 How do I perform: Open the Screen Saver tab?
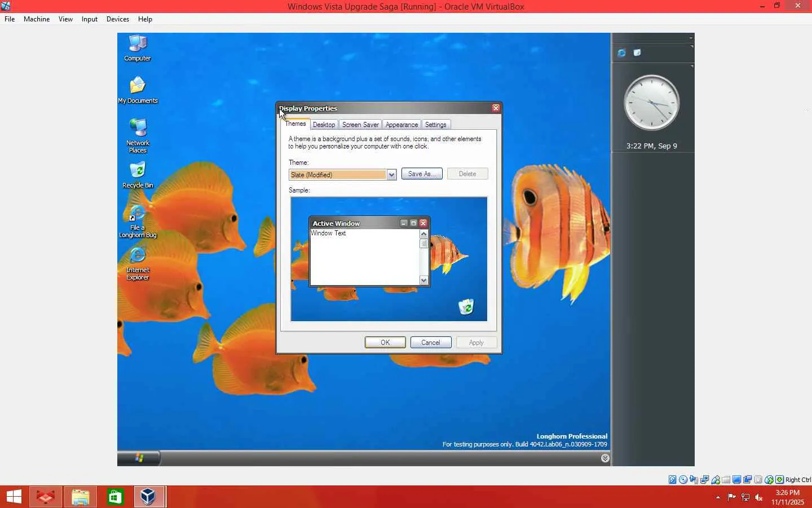click(x=360, y=125)
